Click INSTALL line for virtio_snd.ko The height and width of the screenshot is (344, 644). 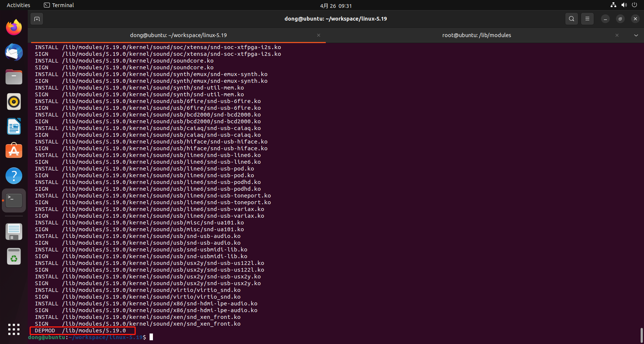coord(138,290)
